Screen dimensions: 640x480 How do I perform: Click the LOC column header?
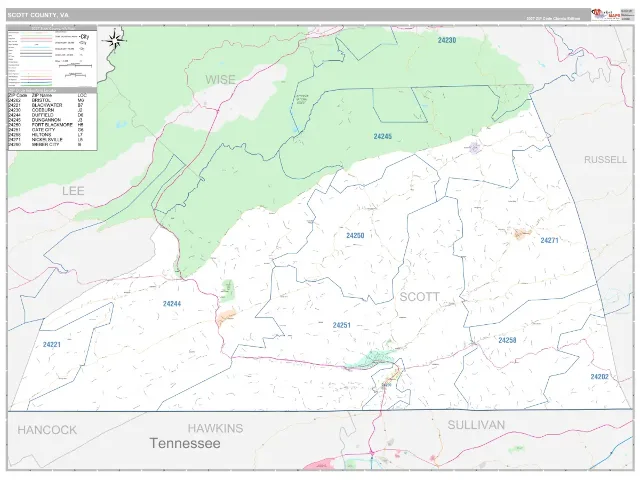click(82, 95)
